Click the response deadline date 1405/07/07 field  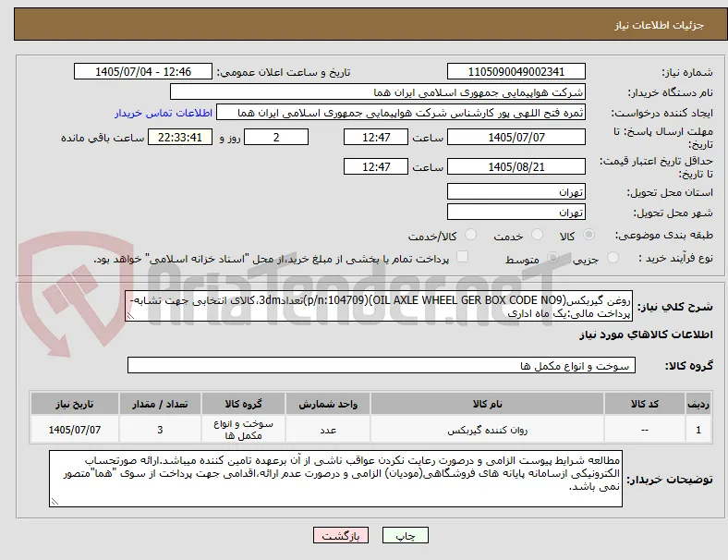[516, 138]
